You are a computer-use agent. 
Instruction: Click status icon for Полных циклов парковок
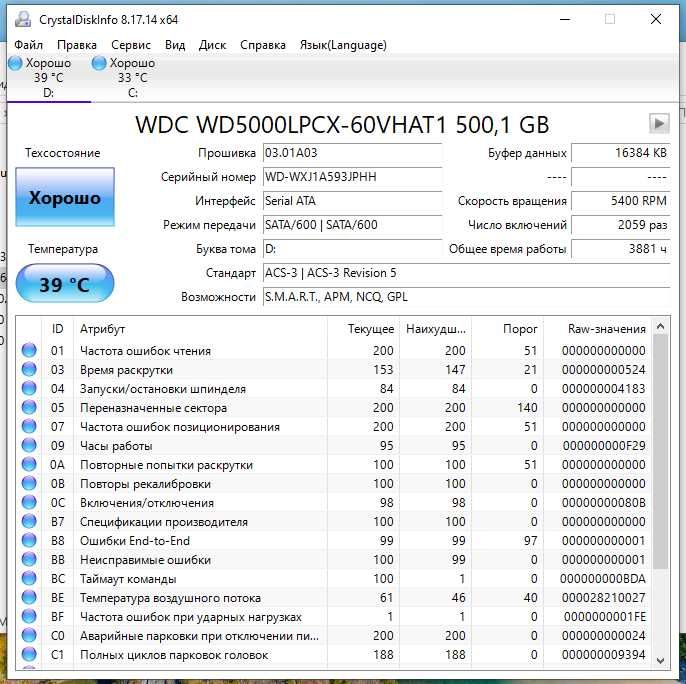click(x=29, y=654)
